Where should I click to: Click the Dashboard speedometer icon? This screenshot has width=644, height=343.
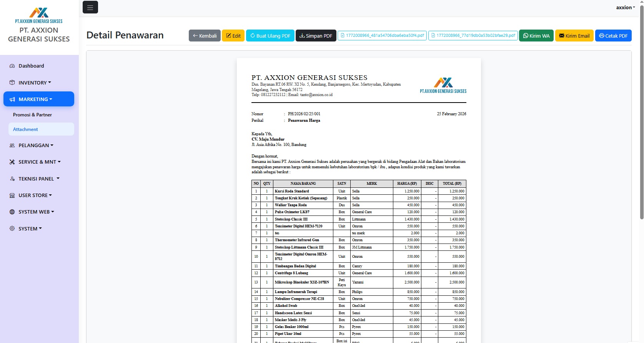pos(12,66)
